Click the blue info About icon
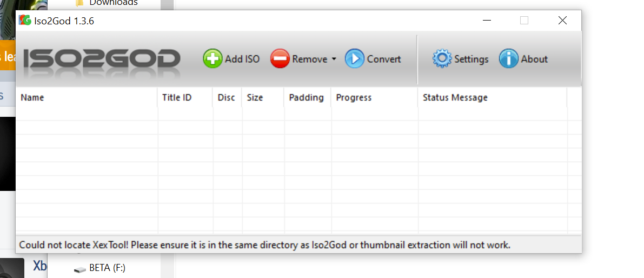This screenshot has width=644, height=278. (508, 59)
